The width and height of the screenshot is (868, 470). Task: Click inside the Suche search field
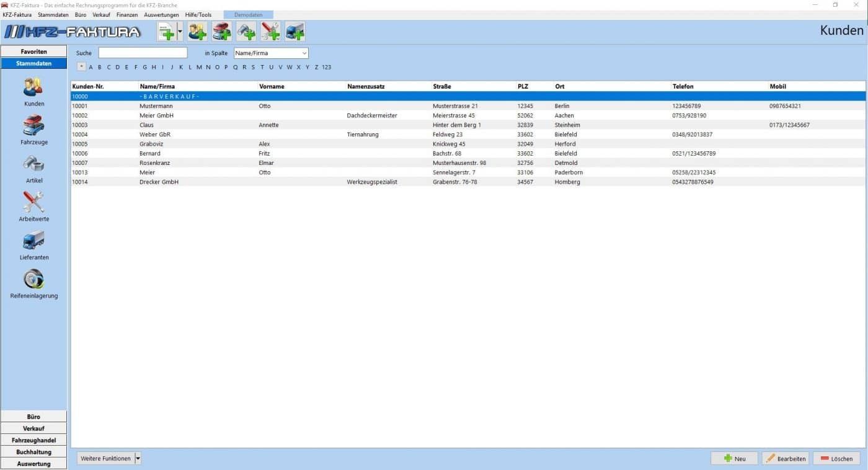point(143,53)
